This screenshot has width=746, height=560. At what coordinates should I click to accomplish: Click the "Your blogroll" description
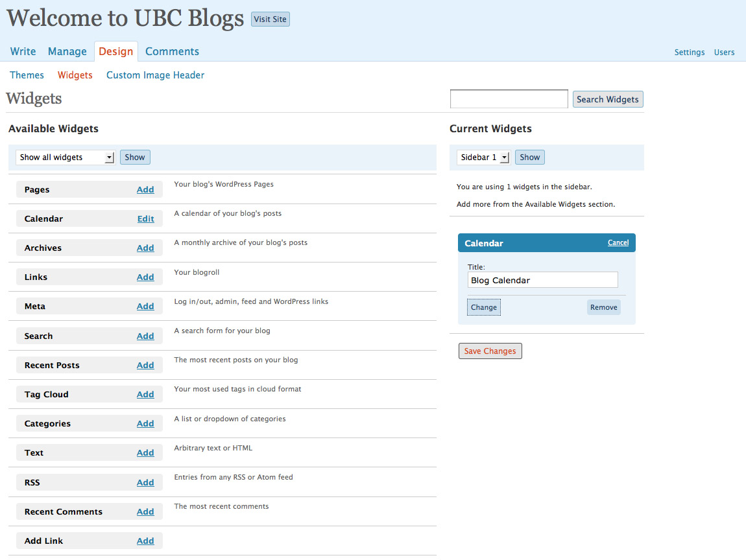[x=197, y=272]
